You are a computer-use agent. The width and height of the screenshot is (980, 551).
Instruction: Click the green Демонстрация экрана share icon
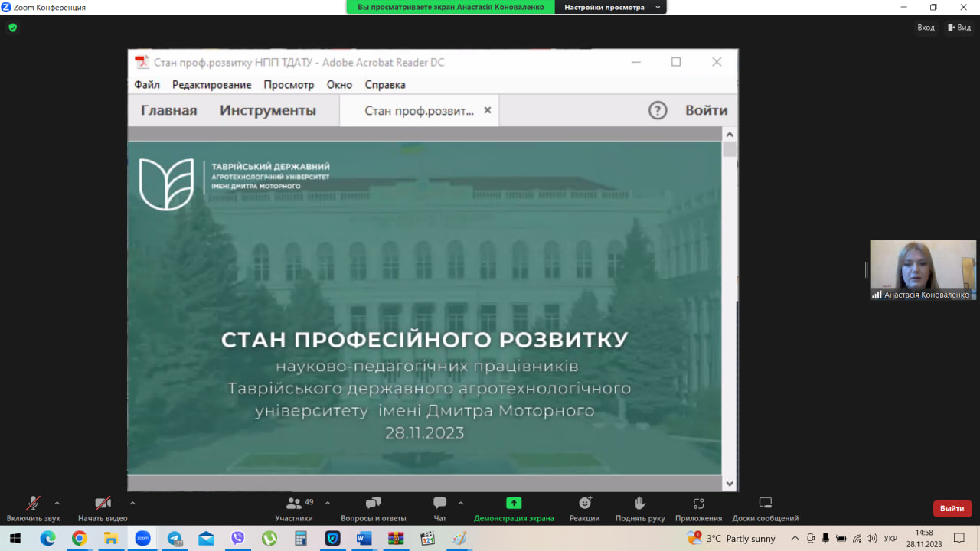(514, 503)
